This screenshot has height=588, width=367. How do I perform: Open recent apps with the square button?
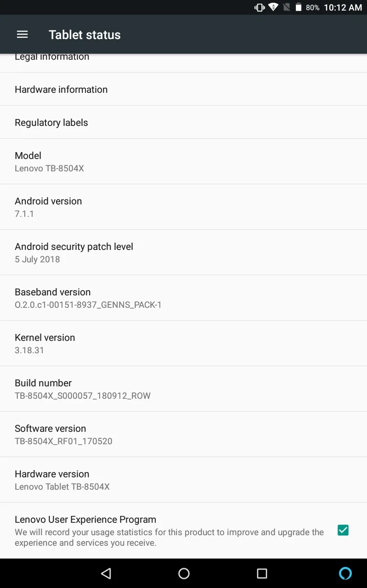click(x=262, y=573)
